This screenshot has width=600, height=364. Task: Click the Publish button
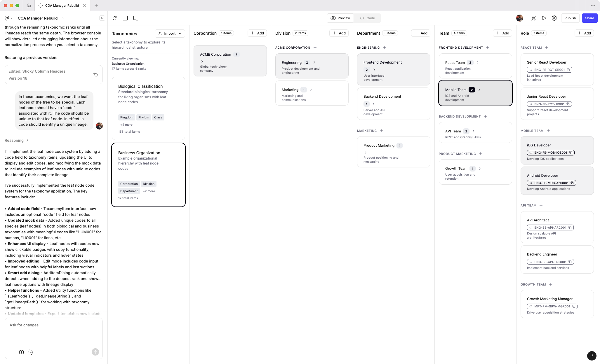pos(570,18)
